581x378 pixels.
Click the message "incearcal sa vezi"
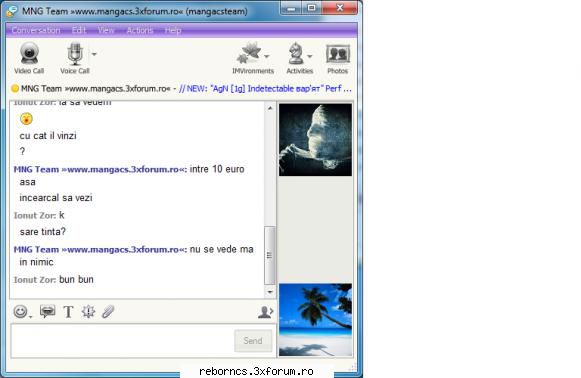tap(56, 198)
